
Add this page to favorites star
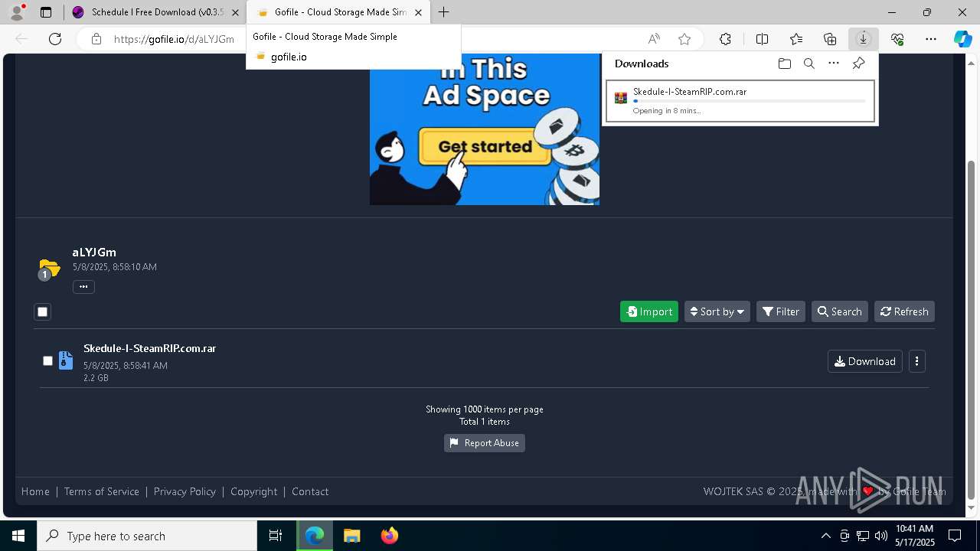[684, 39]
